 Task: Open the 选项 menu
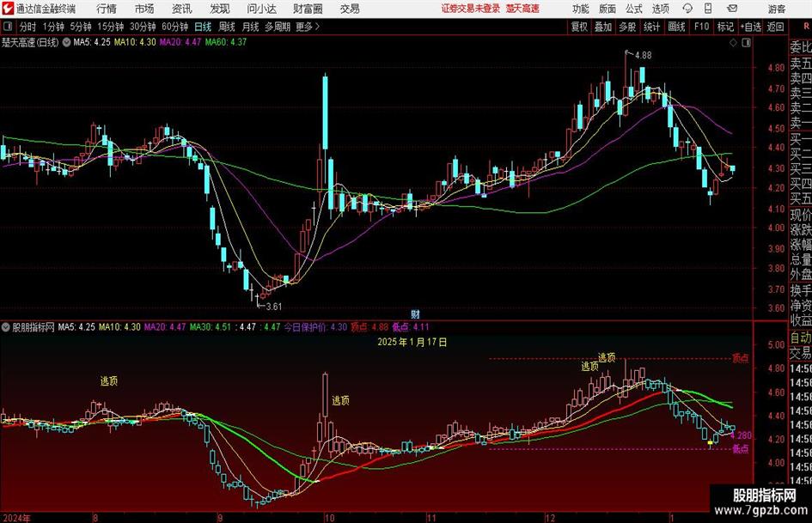pyautogui.click(x=660, y=9)
